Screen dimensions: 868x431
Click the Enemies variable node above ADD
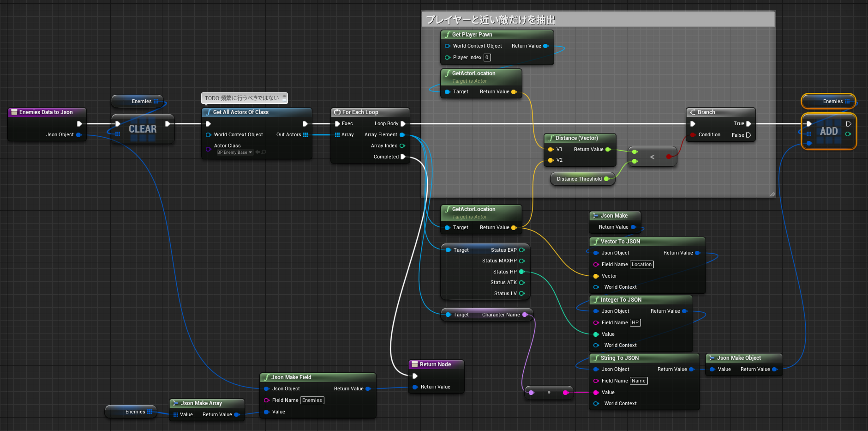828,101
